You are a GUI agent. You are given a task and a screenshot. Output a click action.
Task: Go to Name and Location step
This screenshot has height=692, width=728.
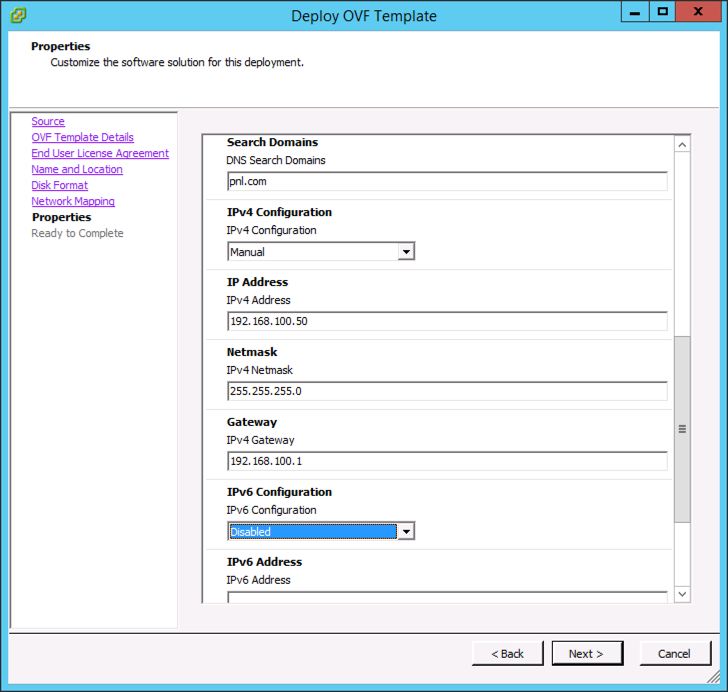(x=77, y=169)
